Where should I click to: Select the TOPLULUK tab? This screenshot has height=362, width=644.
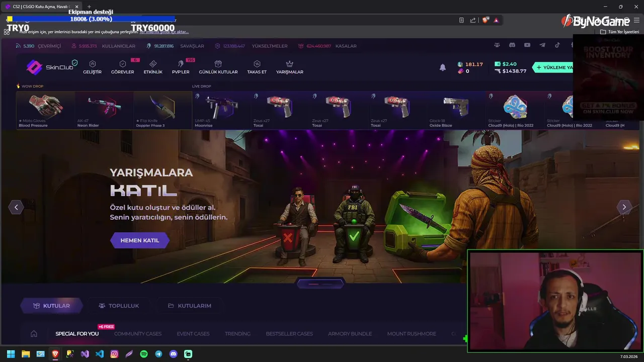point(119,306)
